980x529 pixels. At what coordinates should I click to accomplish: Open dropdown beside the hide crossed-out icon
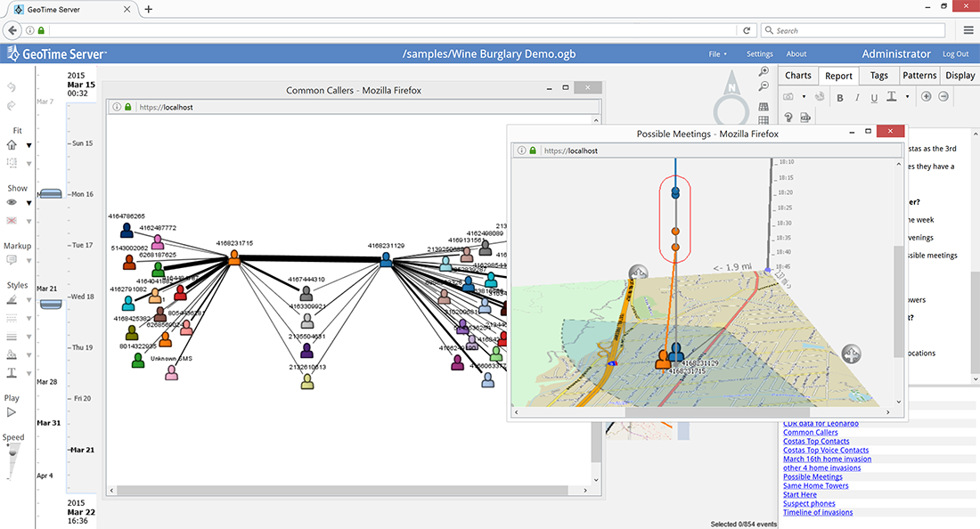(29, 221)
